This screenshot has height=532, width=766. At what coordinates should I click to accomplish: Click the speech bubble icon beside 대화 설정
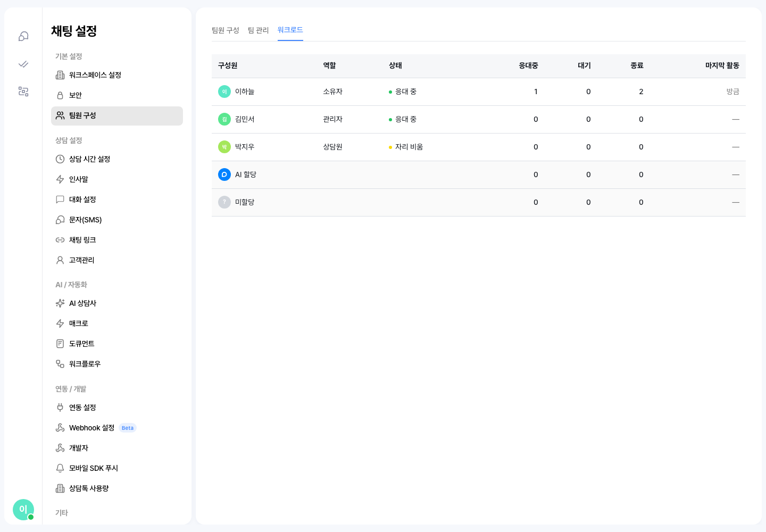(x=60, y=199)
